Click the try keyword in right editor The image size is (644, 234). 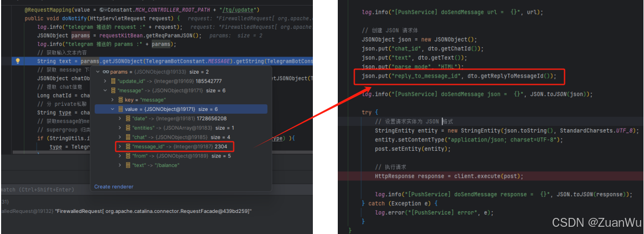(x=367, y=112)
